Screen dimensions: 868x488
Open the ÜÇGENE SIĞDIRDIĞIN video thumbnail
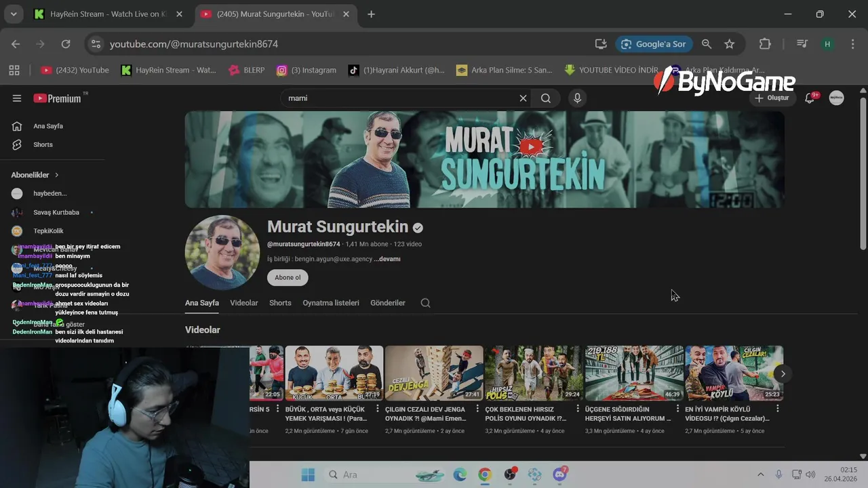tap(635, 373)
